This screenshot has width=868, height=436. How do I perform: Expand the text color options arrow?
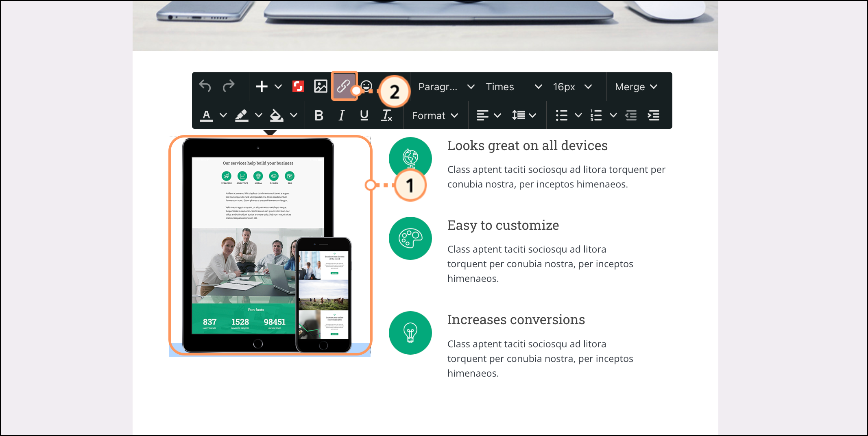223,115
